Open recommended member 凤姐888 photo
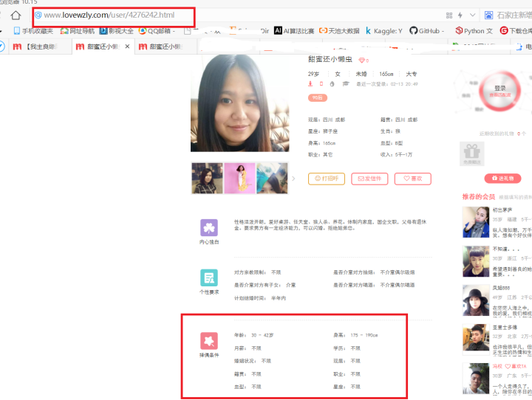The width and height of the screenshot is (532, 400). pos(476,300)
